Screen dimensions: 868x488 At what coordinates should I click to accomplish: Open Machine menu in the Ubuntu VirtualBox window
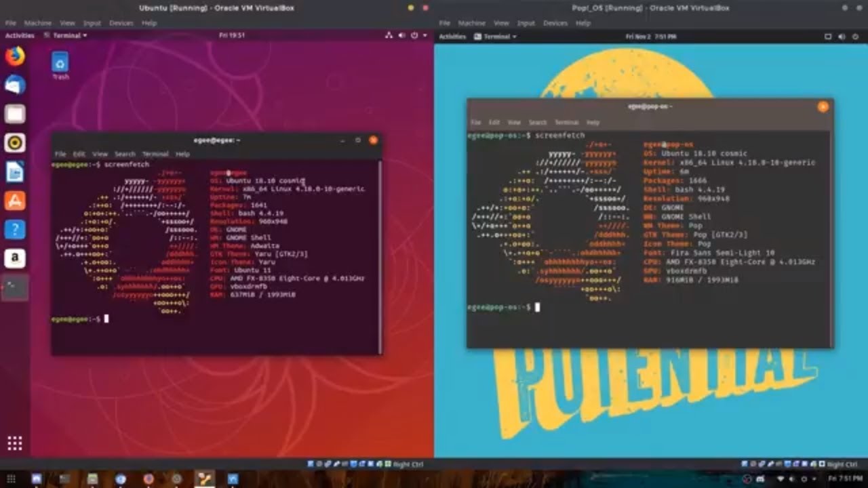38,23
